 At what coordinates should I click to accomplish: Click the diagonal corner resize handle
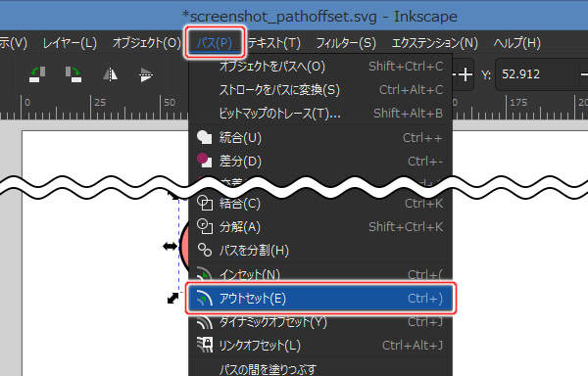(172, 299)
